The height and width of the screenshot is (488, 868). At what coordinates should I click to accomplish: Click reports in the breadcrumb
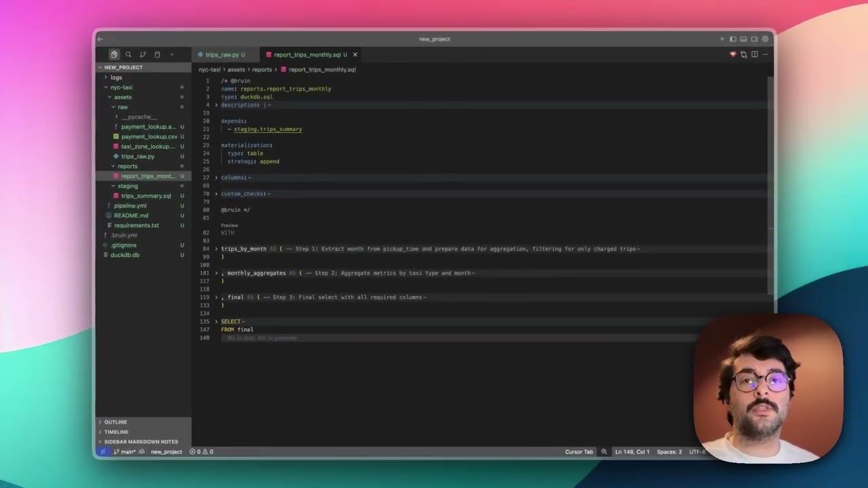262,69
